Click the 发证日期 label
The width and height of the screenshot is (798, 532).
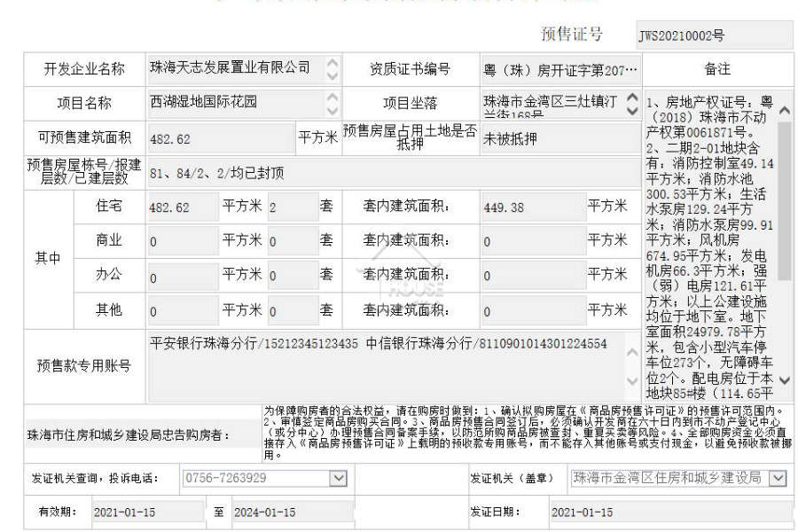(x=495, y=511)
